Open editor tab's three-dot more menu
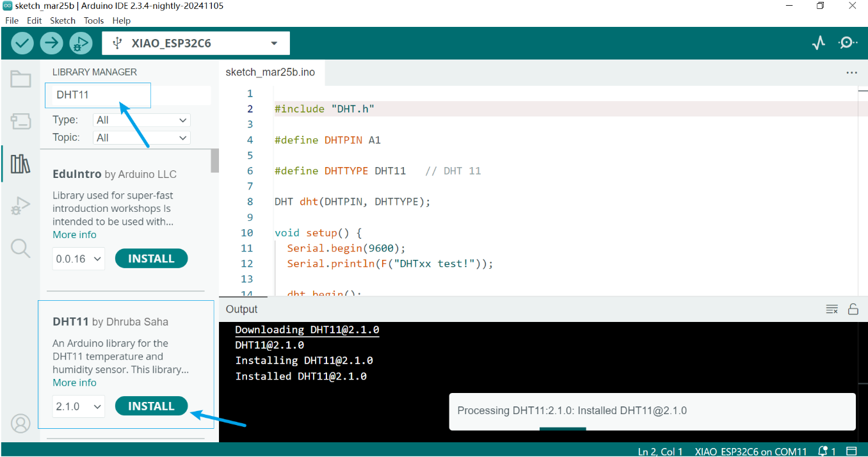This screenshot has width=868, height=457. (851, 73)
